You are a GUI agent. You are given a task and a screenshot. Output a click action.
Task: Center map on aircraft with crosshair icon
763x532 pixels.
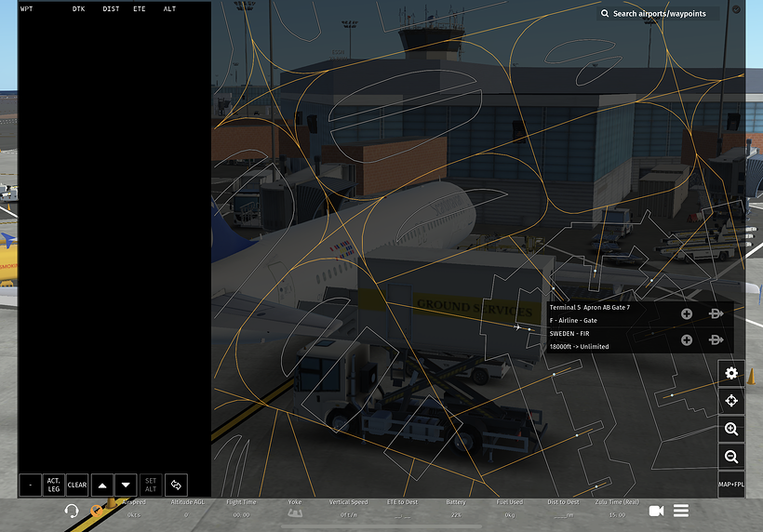click(x=730, y=401)
